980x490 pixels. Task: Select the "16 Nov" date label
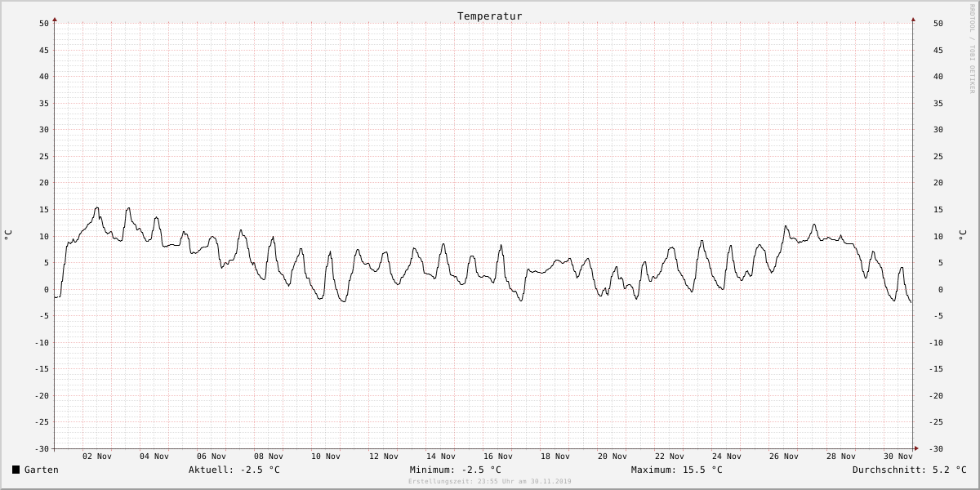(498, 457)
